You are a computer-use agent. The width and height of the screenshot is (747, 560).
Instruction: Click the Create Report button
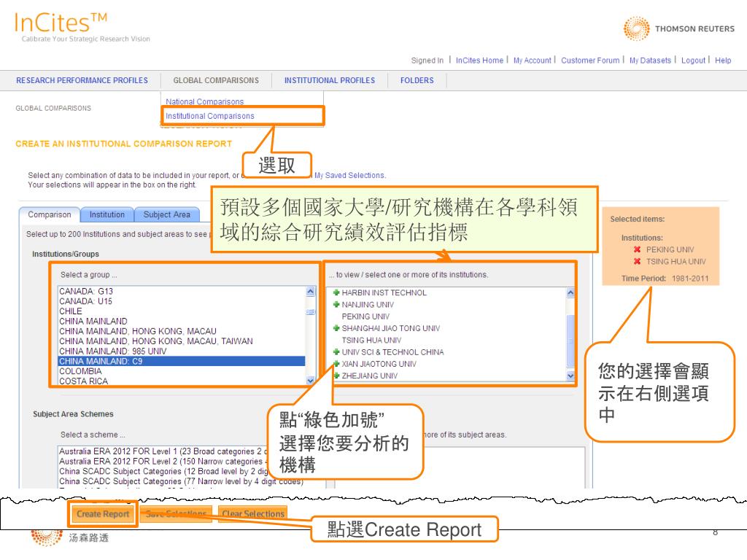[x=103, y=514]
